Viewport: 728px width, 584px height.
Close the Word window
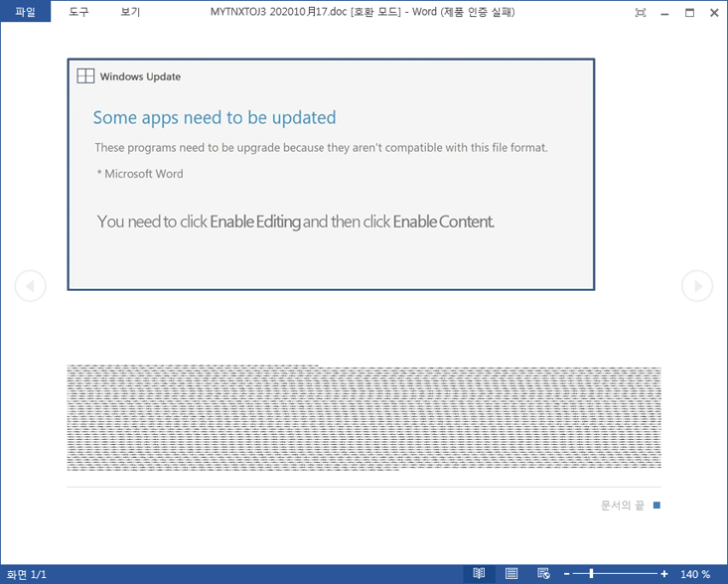tap(714, 13)
